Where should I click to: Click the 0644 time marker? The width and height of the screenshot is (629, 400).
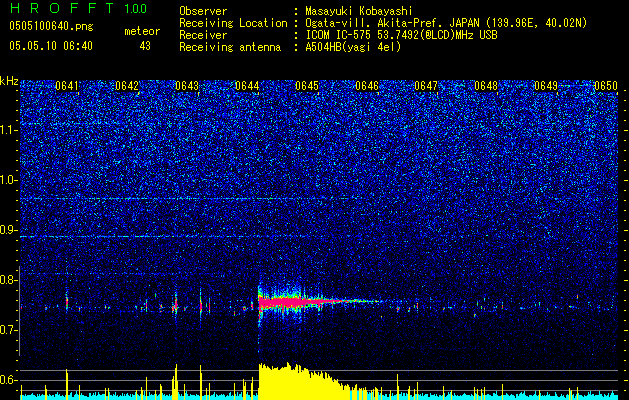coord(247,86)
